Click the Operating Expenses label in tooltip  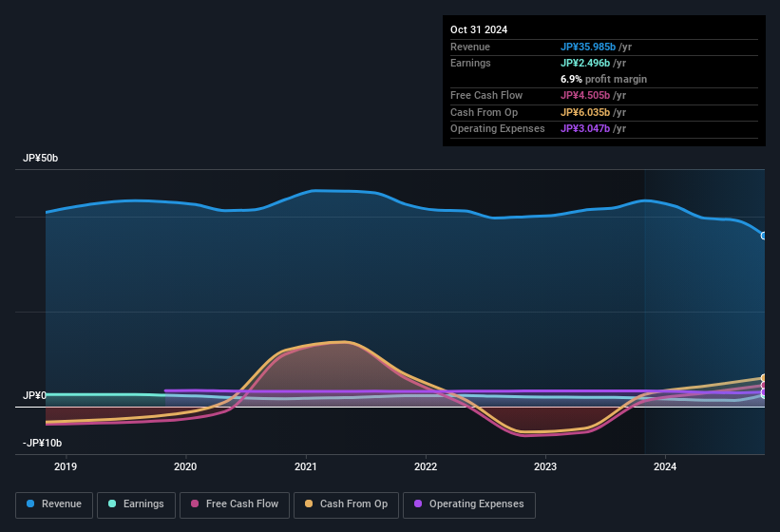tap(498, 129)
